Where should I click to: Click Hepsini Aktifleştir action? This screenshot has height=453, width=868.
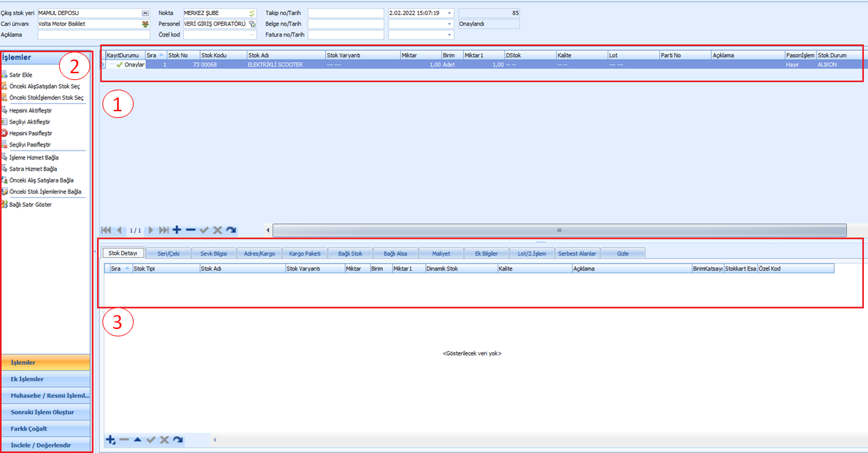pos(31,110)
